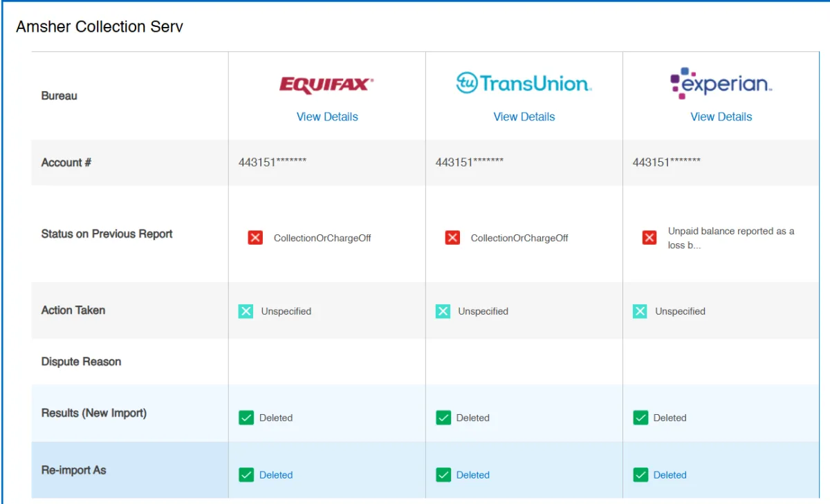Click the Equifax logo
This screenshot has width=830, height=504.
[x=326, y=84]
